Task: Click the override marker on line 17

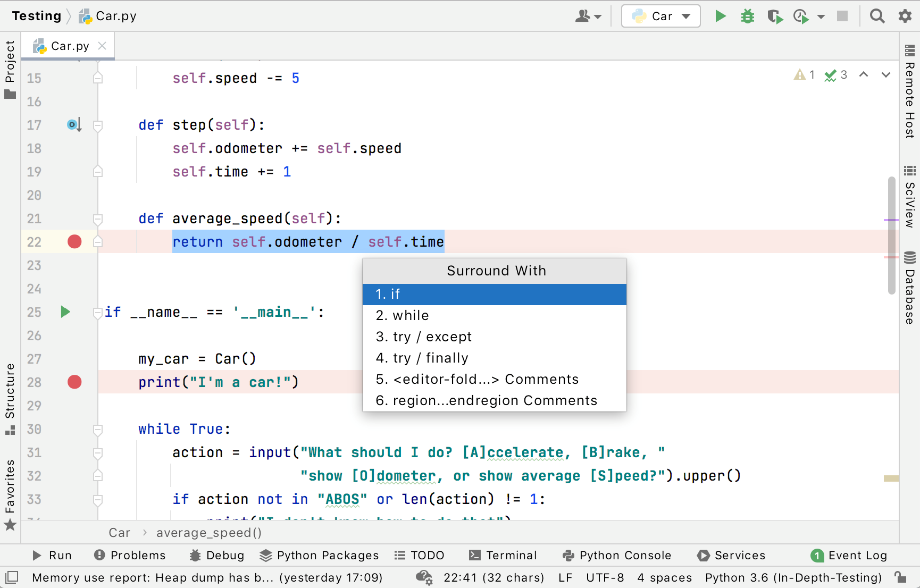Action: [x=73, y=125]
